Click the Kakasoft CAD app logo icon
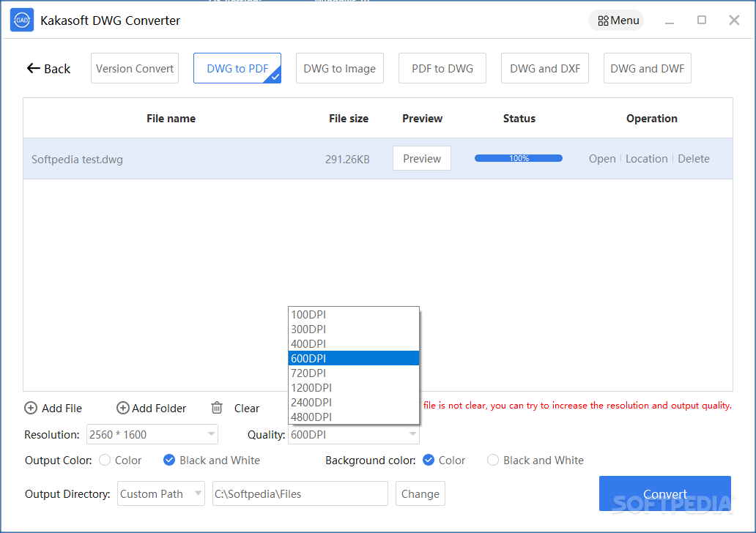Image resolution: width=756 pixels, height=533 pixels. tap(22, 20)
